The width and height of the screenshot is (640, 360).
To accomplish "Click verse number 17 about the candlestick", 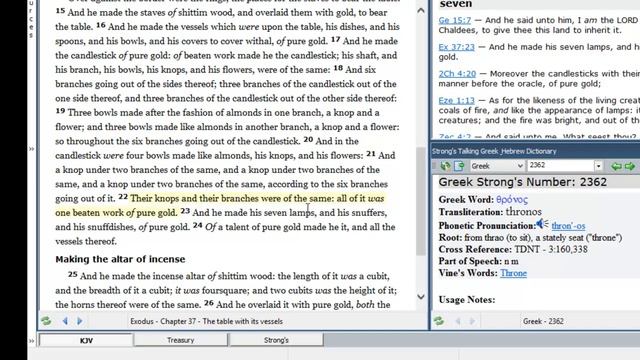I will coord(336,40).
